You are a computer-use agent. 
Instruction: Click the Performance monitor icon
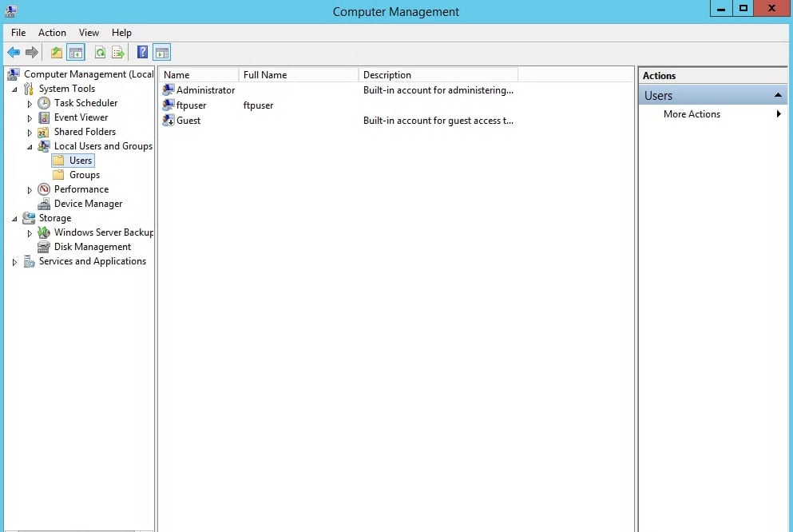tap(44, 189)
